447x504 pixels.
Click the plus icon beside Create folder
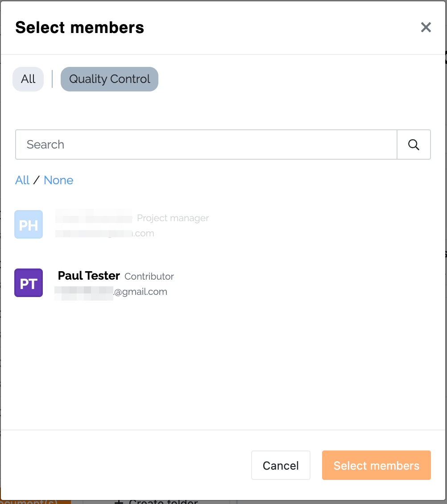click(x=119, y=502)
